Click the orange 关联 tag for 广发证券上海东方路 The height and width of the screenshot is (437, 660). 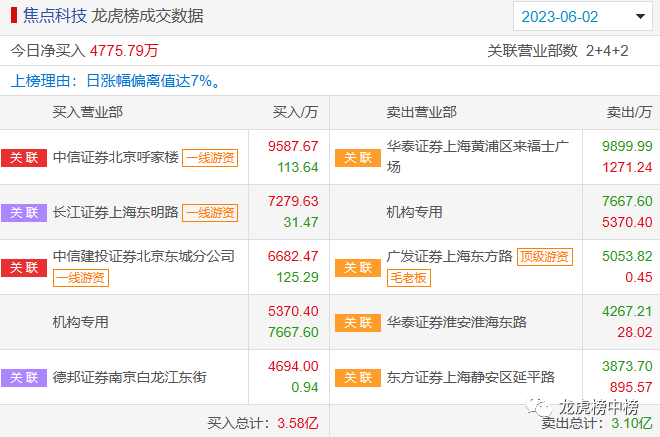358,268
